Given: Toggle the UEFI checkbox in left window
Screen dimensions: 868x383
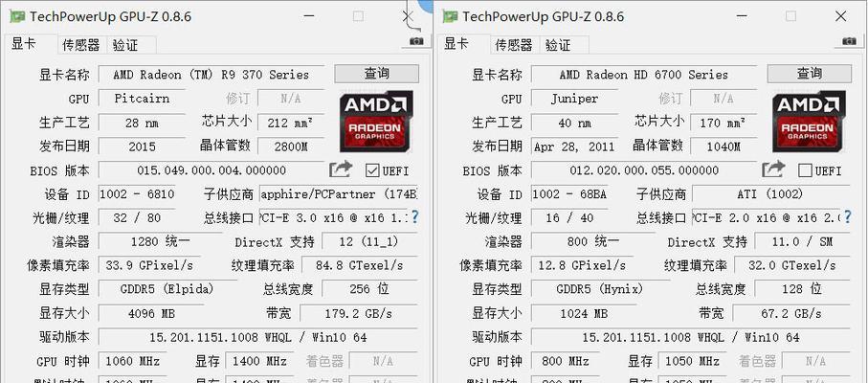Looking at the screenshot, I should [372, 170].
